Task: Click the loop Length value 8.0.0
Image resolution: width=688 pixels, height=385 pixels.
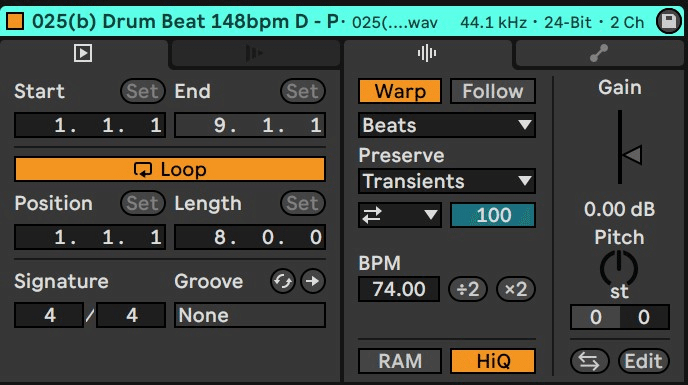Action: click(x=250, y=237)
